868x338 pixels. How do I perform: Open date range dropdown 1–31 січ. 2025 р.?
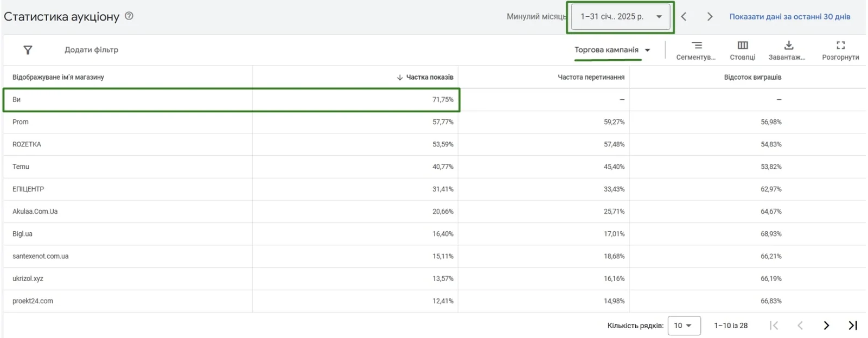click(x=621, y=17)
